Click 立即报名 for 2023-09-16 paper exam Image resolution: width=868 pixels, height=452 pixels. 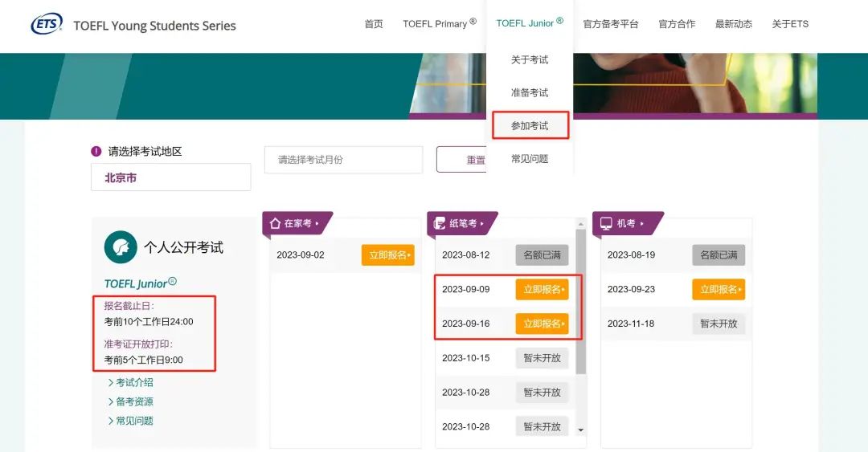pos(542,324)
